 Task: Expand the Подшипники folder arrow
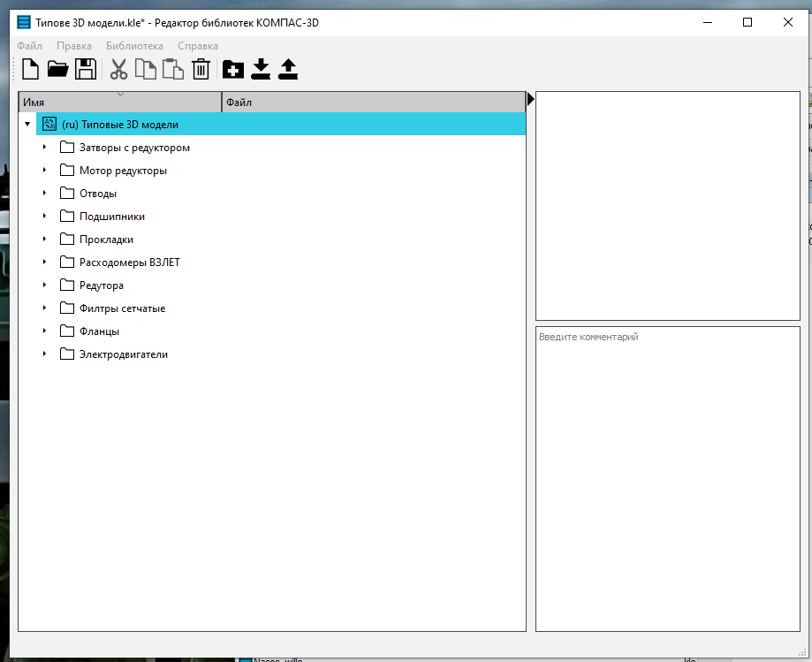click(x=44, y=216)
